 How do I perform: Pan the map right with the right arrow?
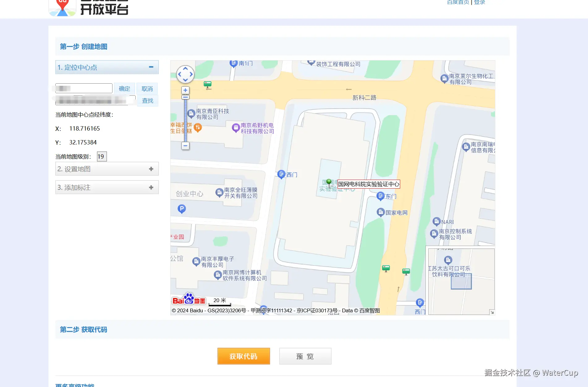[x=191, y=74]
